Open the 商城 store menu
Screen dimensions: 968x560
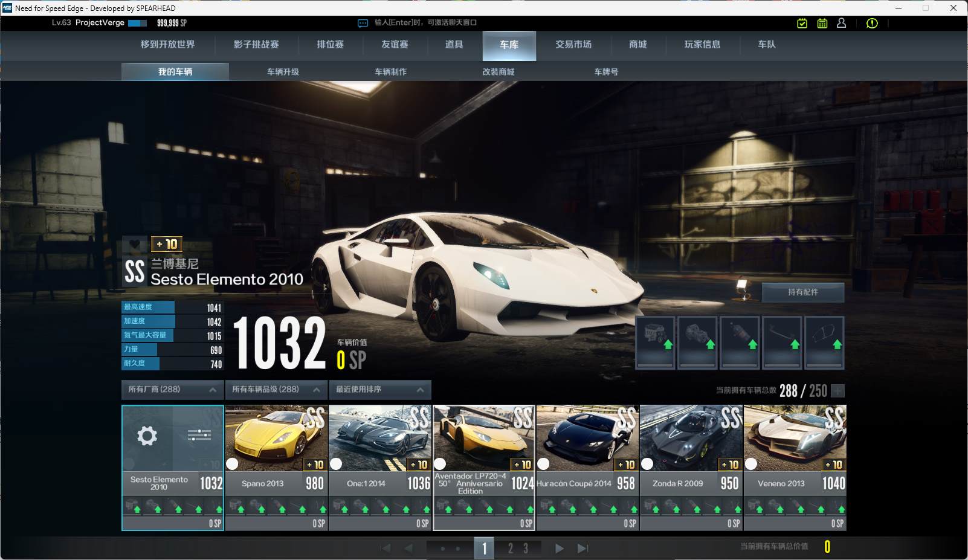(x=638, y=45)
